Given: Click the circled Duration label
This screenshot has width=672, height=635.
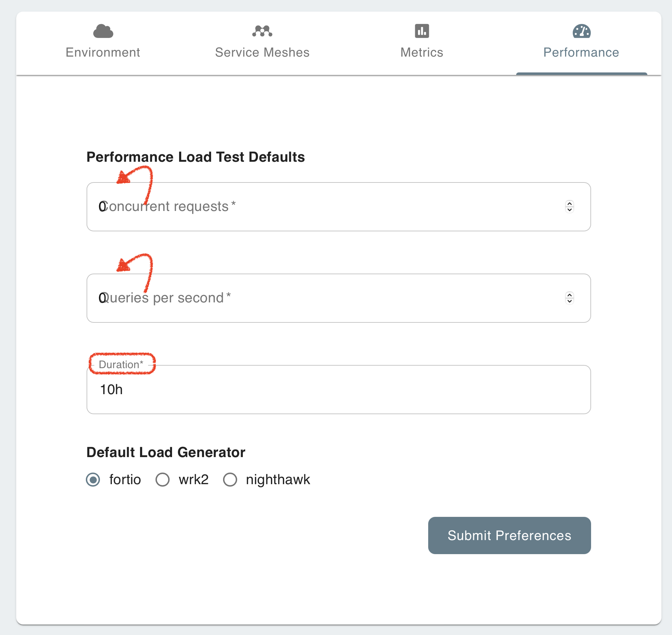Looking at the screenshot, I should [121, 364].
